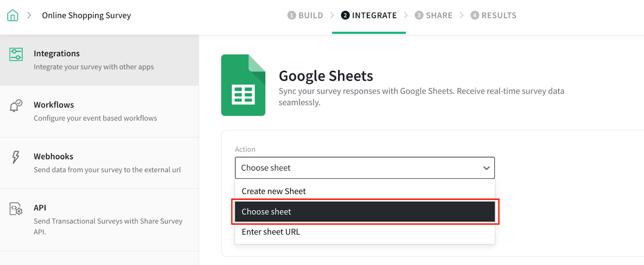Open the Build step tab
Screen dimensions: 644x265
[x=305, y=15]
